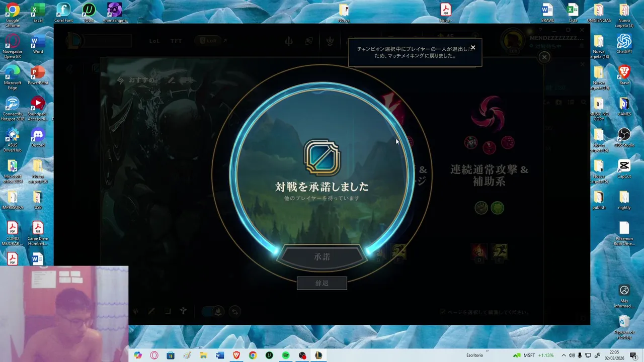The image size is (644, 362).
Task: Open Lista Excel file
Action: coord(573,13)
